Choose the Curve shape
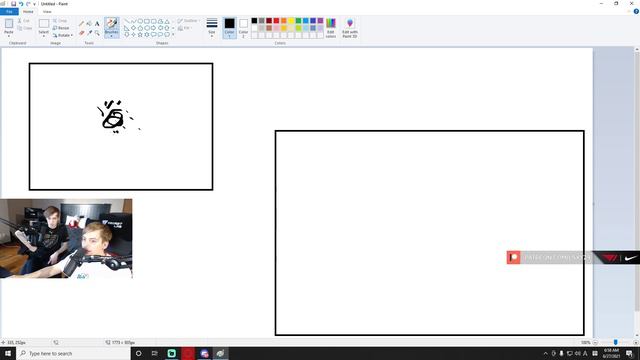 (x=133, y=21)
